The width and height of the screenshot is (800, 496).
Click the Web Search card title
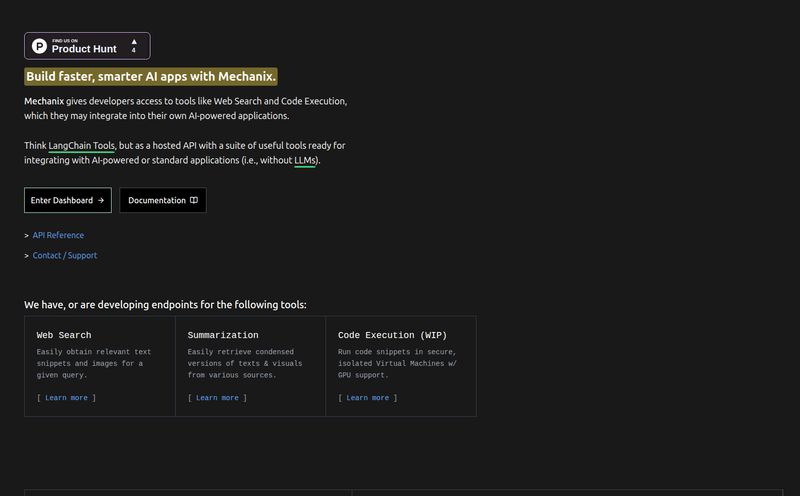[64, 335]
